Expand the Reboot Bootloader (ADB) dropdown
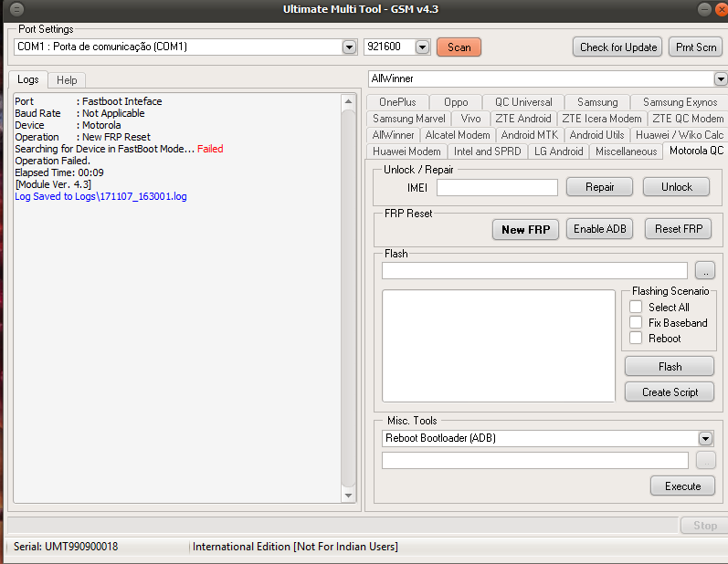The height and width of the screenshot is (564, 728). point(705,439)
